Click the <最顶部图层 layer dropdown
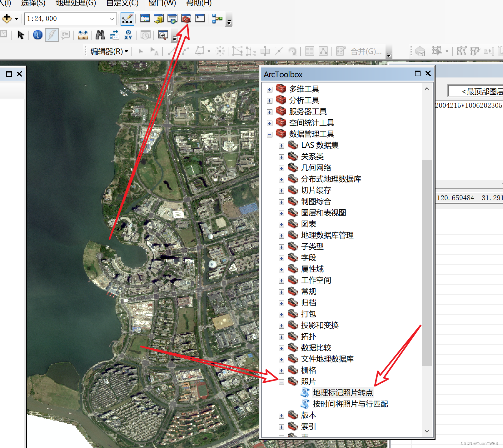 coord(476,91)
